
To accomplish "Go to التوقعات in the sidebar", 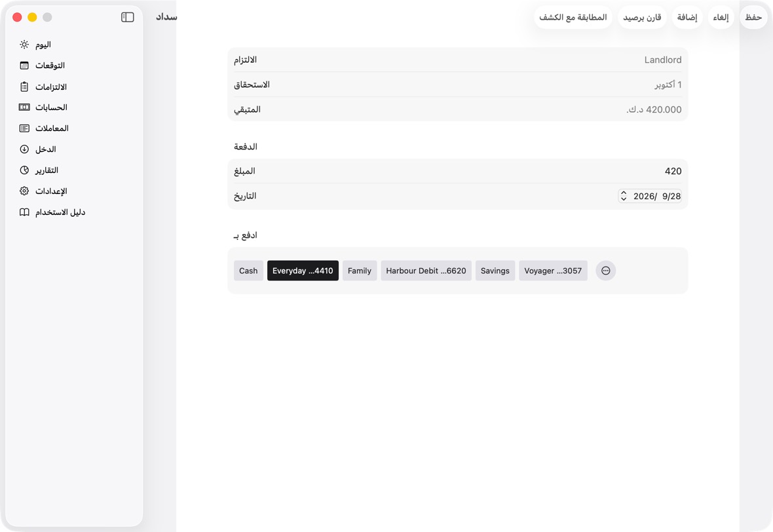I will (x=74, y=66).
